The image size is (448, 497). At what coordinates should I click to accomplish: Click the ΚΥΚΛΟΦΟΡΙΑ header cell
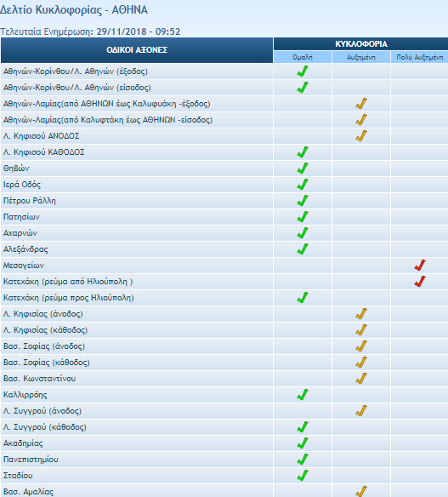click(x=361, y=44)
